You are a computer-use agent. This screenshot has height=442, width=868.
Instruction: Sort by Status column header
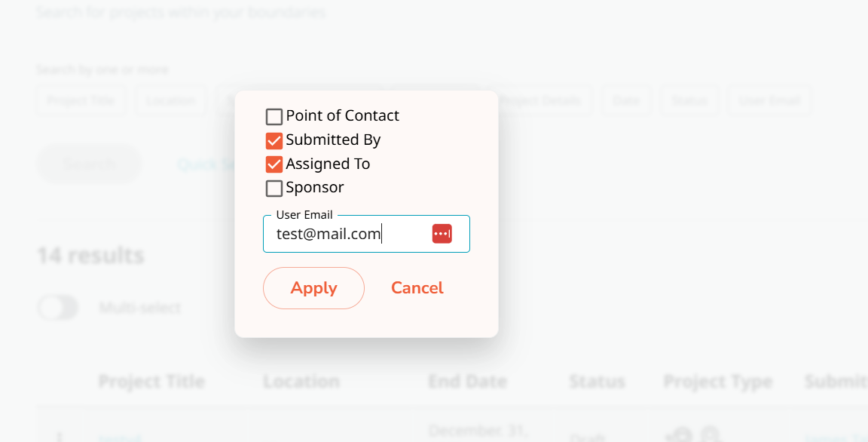597,382
